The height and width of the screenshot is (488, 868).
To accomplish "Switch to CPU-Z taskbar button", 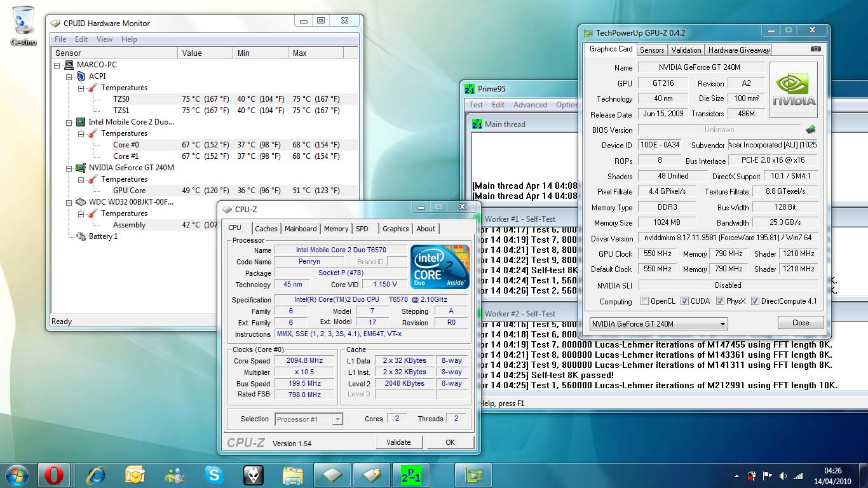I will click(332, 475).
